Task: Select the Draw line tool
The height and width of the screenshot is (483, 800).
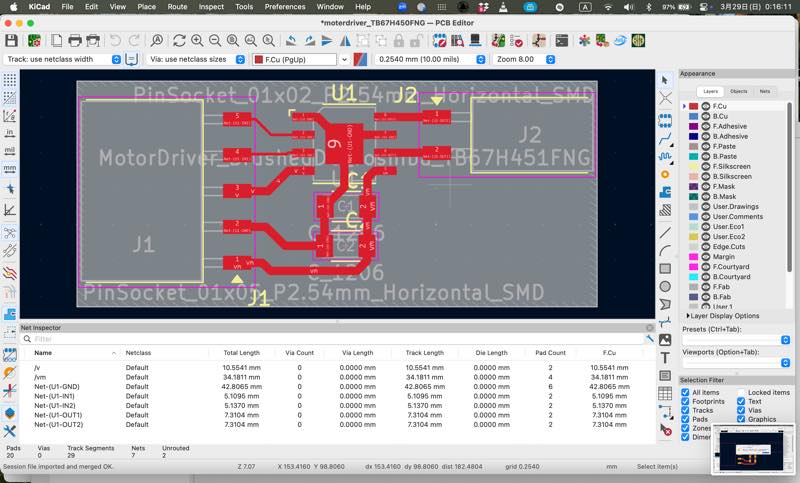Action: [x=665, y=233]
